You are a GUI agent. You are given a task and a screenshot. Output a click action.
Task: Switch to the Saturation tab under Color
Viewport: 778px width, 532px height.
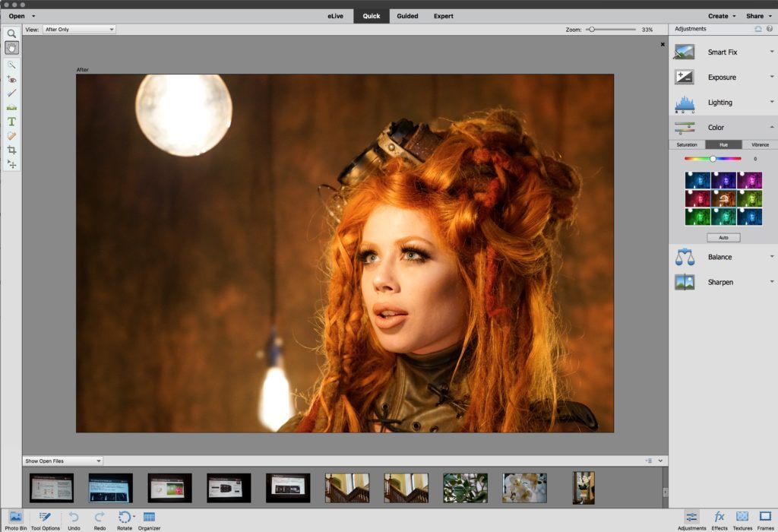tap(687, 144)
